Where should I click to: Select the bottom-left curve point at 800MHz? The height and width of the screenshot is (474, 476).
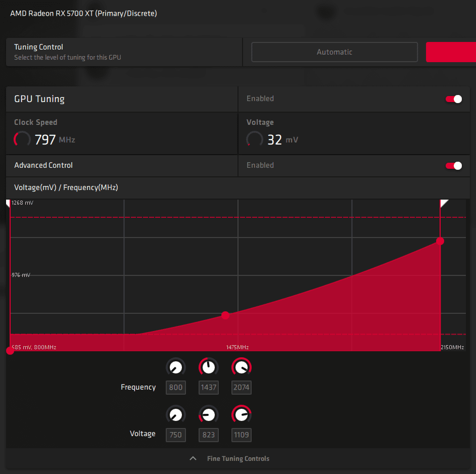10,351
